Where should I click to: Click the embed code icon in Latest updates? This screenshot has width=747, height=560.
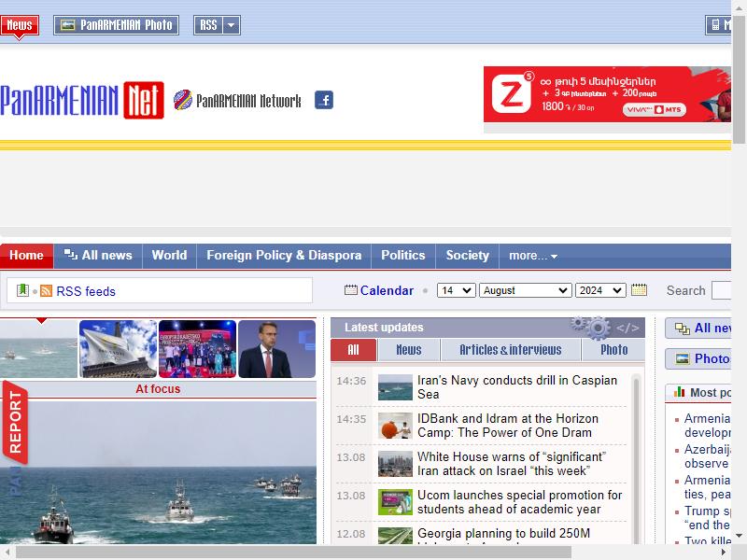pyautogui.click(x=627, y=328)
